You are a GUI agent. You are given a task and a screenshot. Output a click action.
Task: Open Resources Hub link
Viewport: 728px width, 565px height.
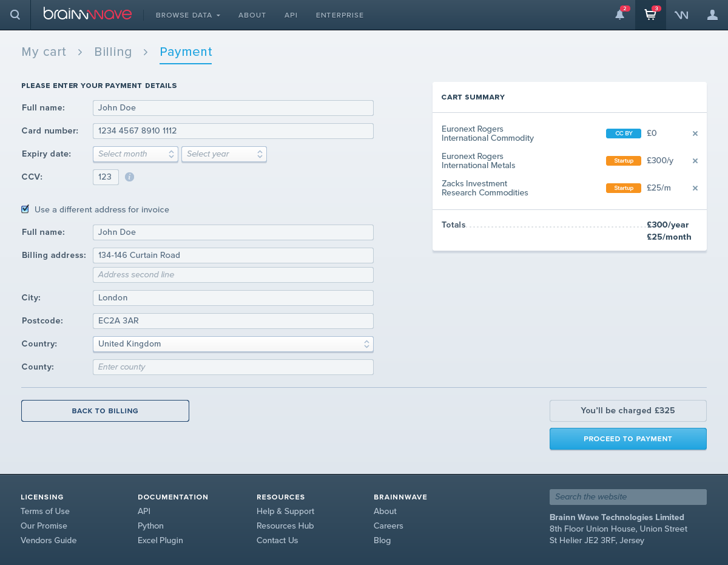tap(285, 526)
